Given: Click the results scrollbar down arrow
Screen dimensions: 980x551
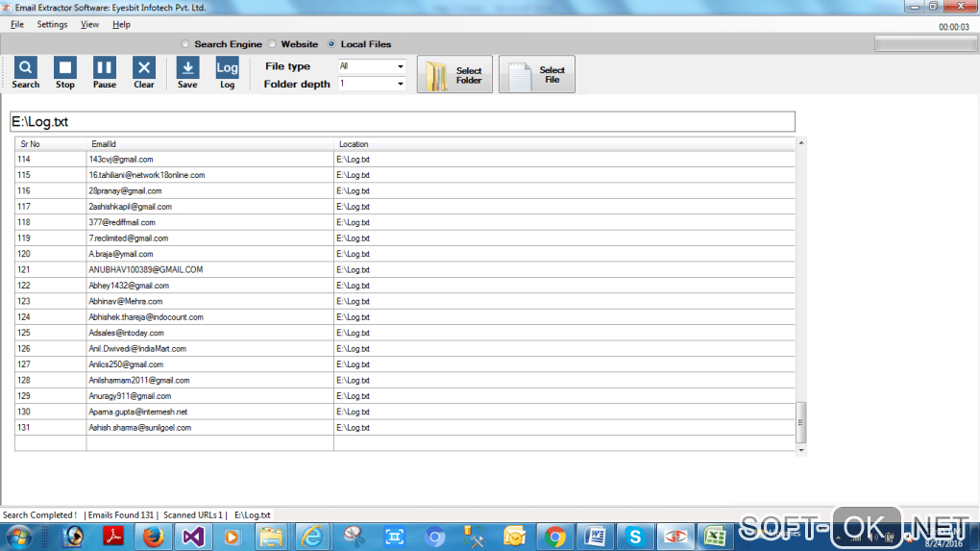Looking at the screenshot, I should (800, 450).
